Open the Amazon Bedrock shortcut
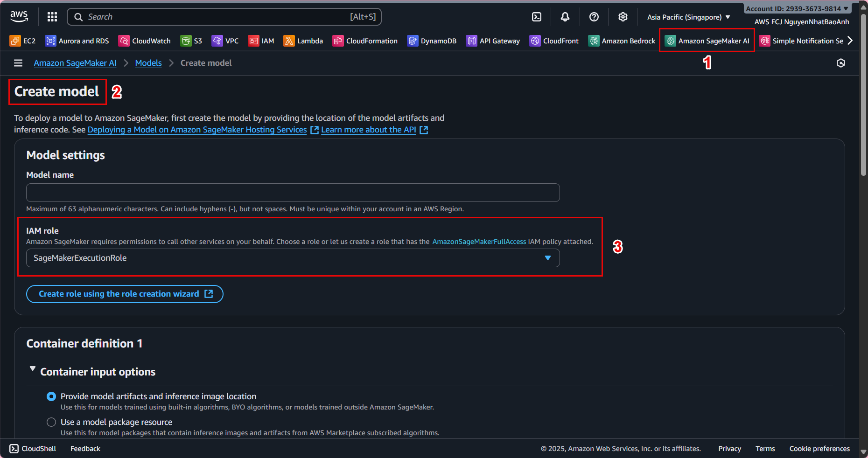The width and height of the screenshot is (868, 458). pos(622,41)
